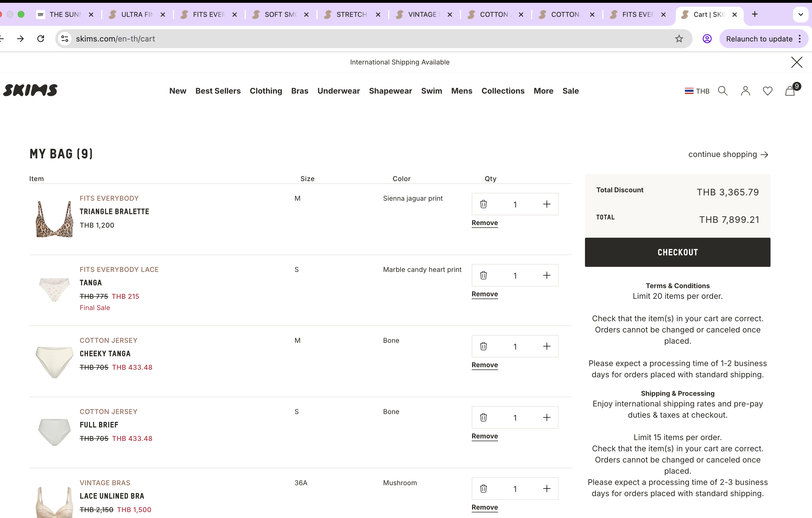Remove the Full Brief via Remove link

[x=485, y=436]
